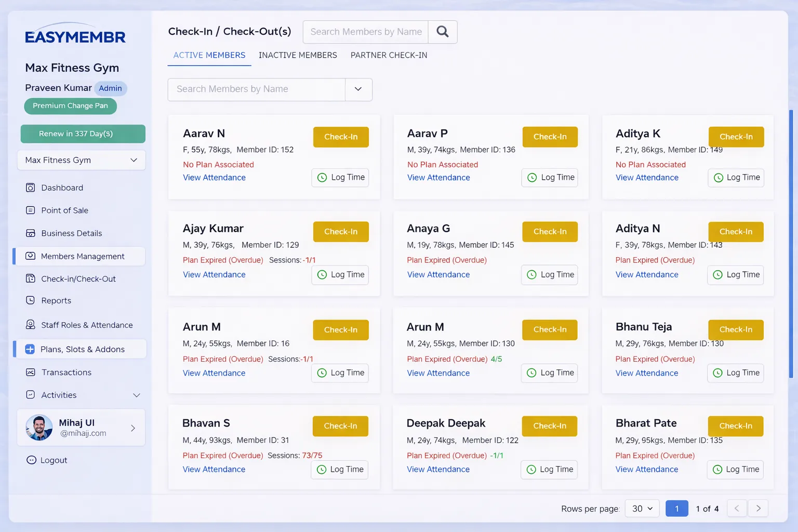
Task: Open the Max Fitness Gym location dropdown
Action: click(x=81, y=160)
